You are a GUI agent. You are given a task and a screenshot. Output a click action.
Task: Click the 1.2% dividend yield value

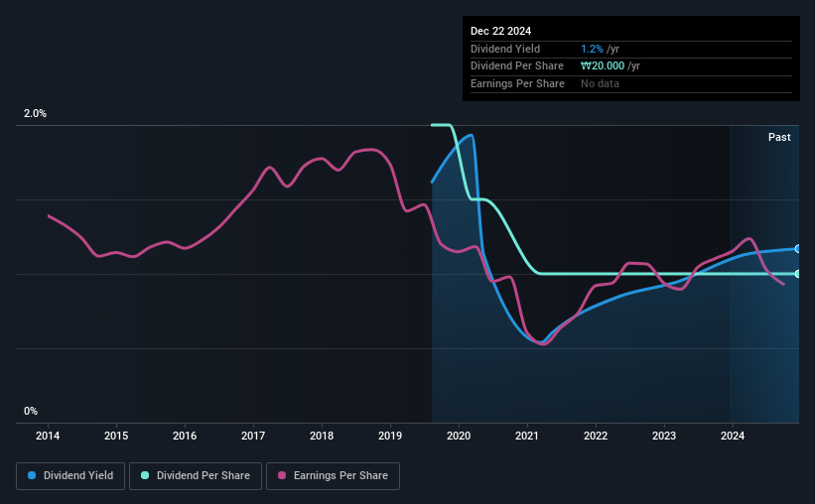pos(592,49)
